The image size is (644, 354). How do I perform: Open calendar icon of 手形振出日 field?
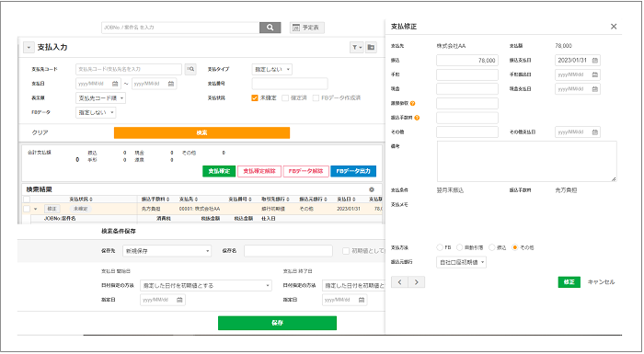click(x=594, y=74)
